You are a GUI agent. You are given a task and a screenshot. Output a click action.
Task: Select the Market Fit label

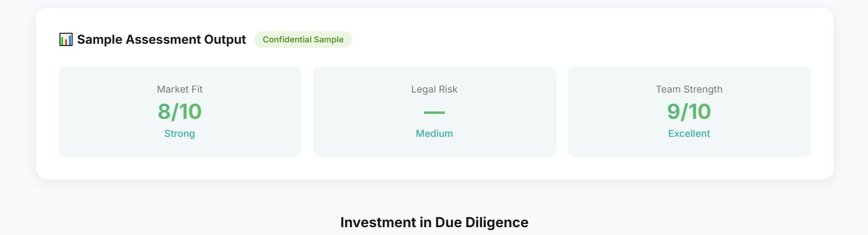click(x=180, y=89)
